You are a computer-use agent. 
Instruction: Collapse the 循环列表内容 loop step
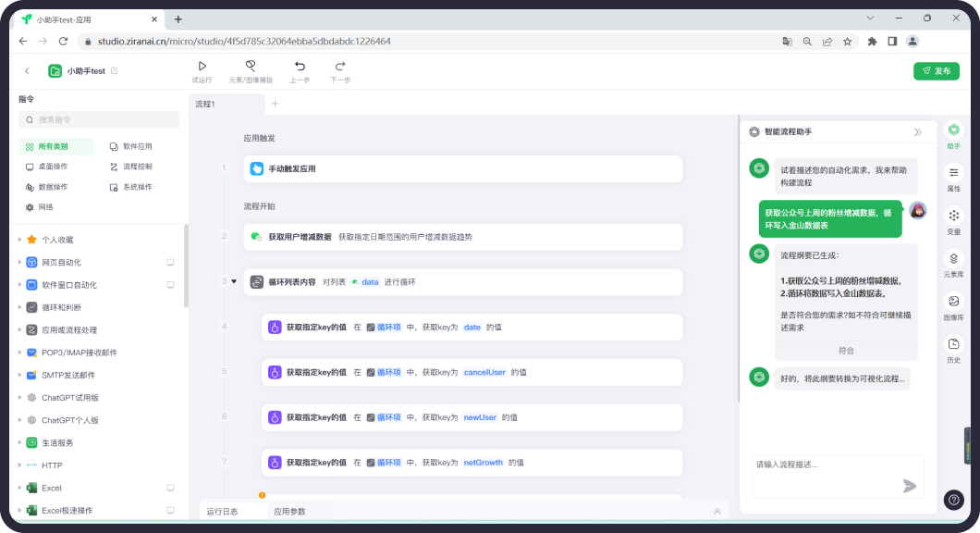234,281
